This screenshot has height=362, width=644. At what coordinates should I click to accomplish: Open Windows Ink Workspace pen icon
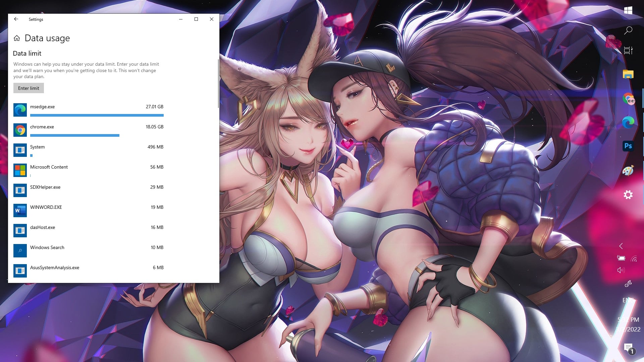click(628, 284)
